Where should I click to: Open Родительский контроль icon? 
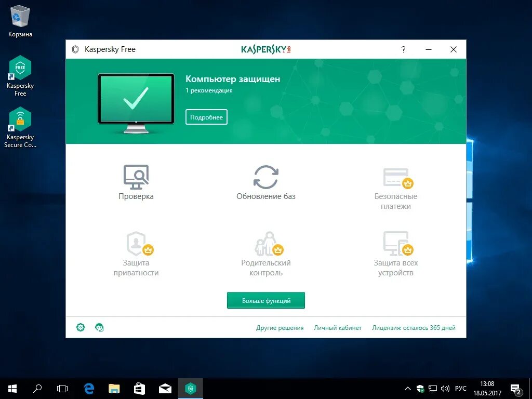click(x=269, y=244)
